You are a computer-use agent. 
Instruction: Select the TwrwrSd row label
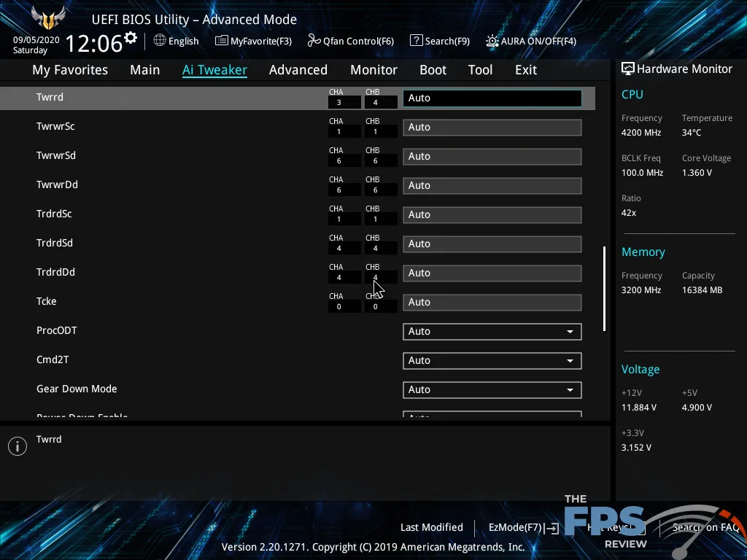click(55, 155)
